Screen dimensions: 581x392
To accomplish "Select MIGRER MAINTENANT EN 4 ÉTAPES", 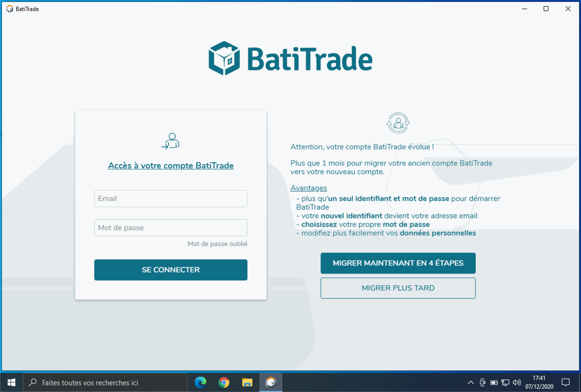I will click(398, 263).
